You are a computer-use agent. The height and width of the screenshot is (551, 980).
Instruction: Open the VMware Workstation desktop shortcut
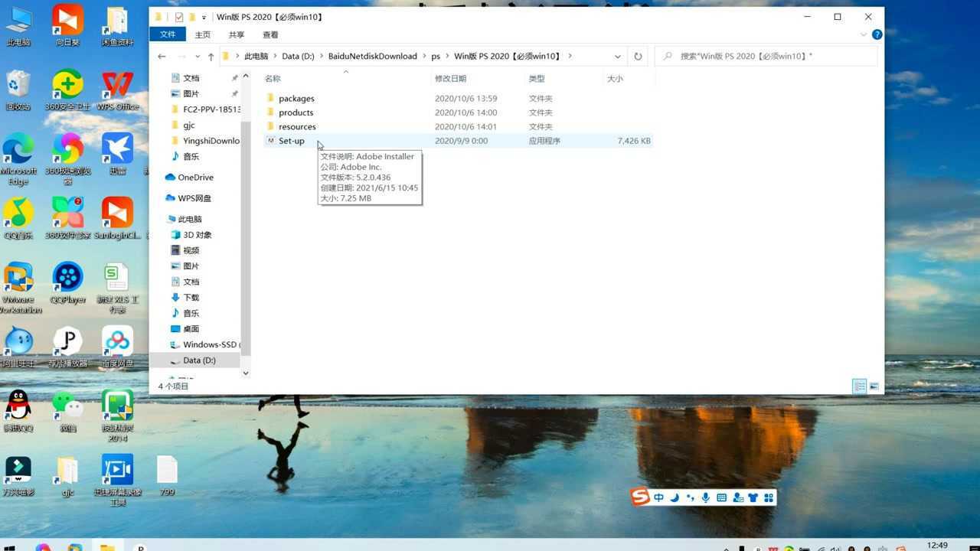coord(18,289)
